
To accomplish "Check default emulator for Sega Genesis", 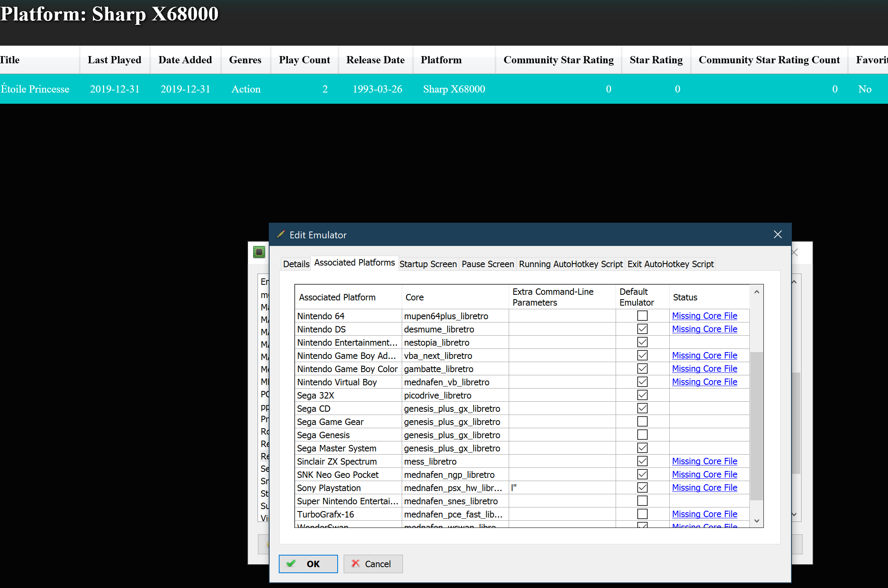I will point(642,435).
